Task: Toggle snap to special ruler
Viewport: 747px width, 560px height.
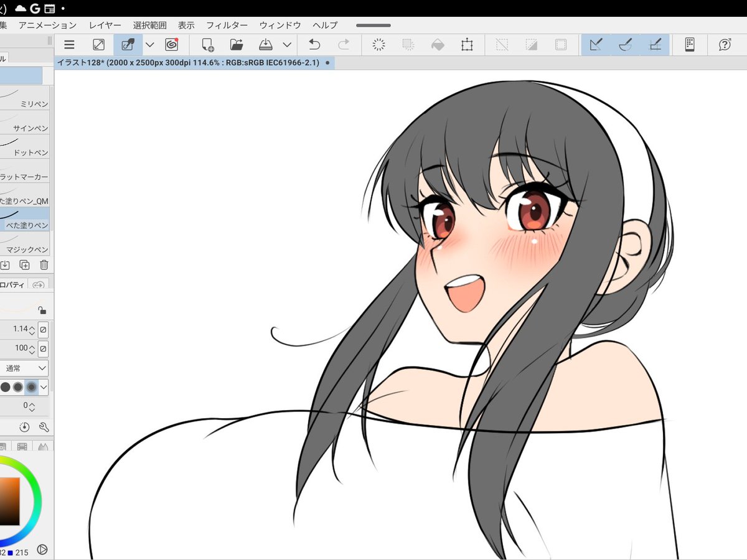Action: 626,45
